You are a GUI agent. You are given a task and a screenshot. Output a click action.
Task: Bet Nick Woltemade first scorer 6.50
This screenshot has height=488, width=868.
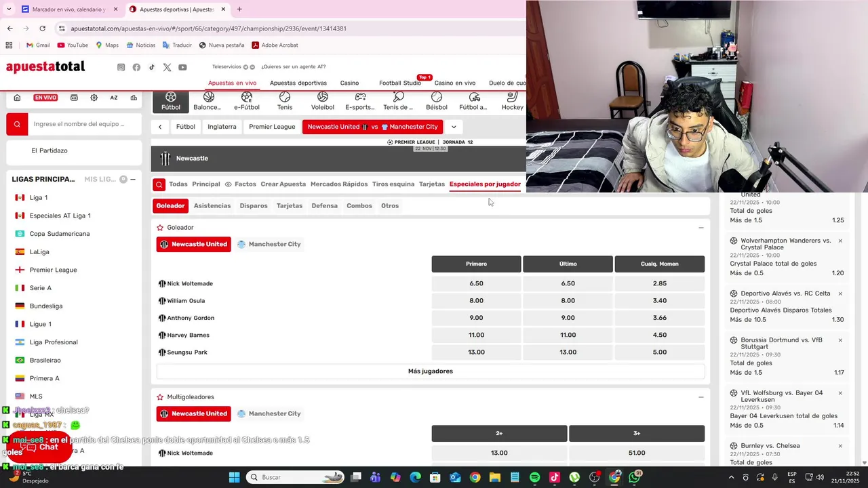[476, 284]
